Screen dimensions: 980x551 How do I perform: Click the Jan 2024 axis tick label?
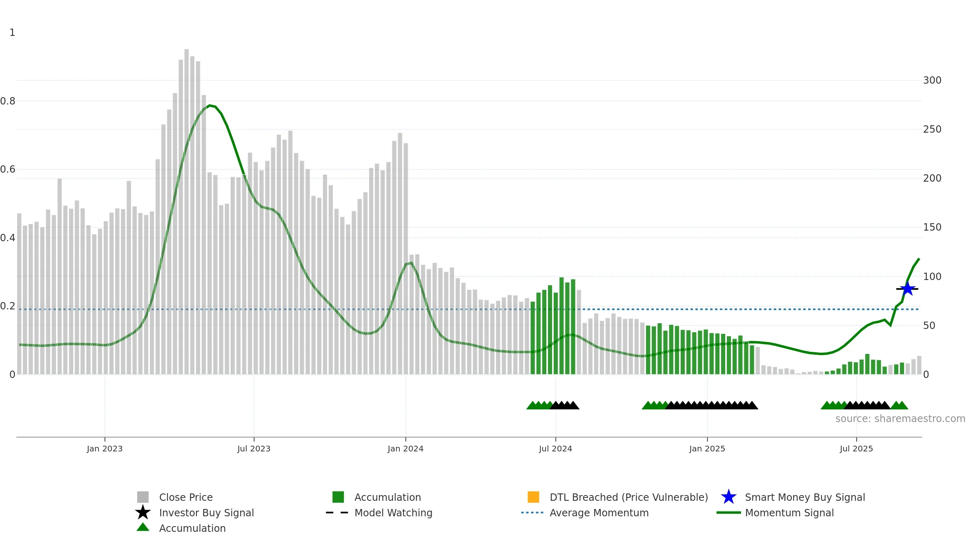[405, 449]
